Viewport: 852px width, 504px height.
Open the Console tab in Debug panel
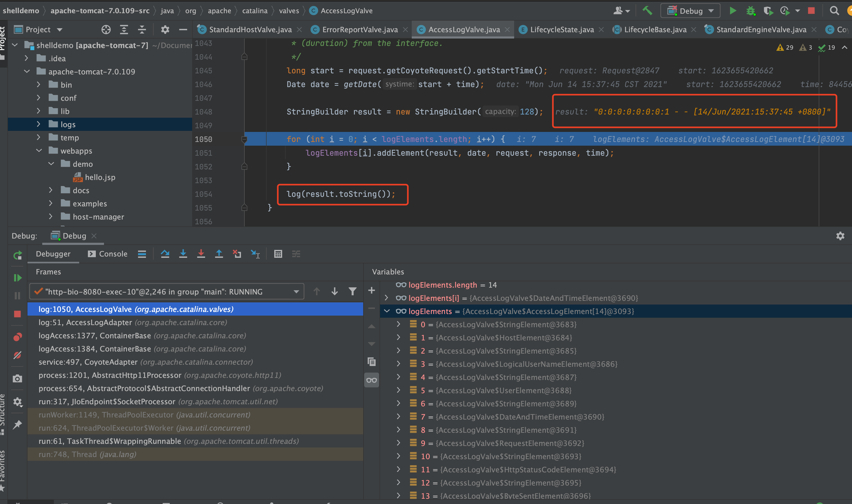click(108, 254)
